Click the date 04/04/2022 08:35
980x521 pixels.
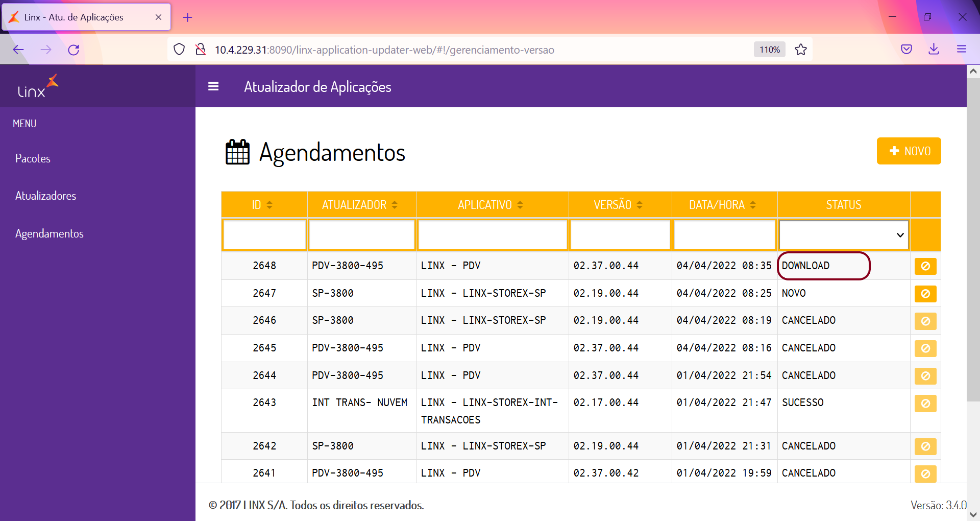tap(724, 266)
